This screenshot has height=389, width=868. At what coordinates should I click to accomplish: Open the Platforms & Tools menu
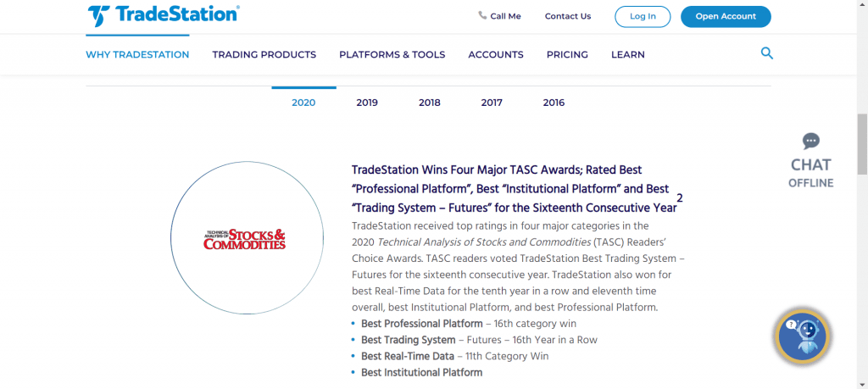coord(392,55)
